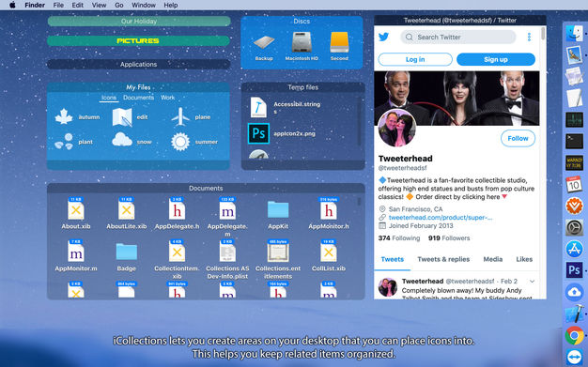Open the AppKit folder in Documents

pos(278,209)
